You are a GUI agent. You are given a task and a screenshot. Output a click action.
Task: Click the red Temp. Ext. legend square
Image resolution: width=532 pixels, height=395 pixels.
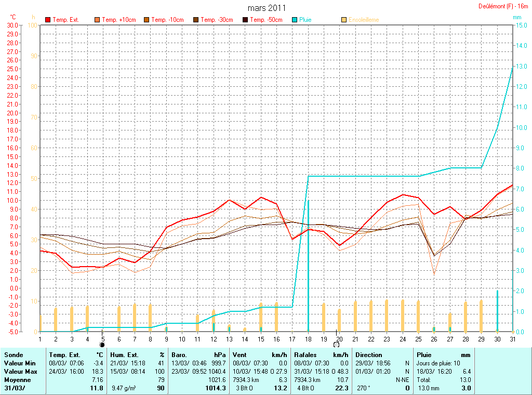48,20
